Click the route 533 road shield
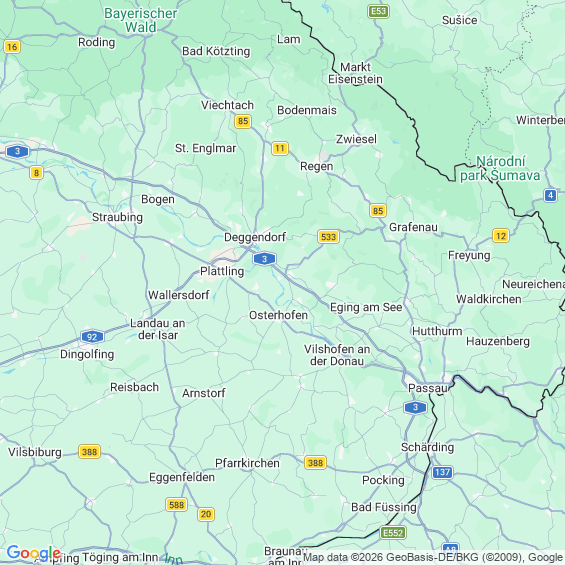The width and height of the screenshot is (565, 565). coord(328,237)
